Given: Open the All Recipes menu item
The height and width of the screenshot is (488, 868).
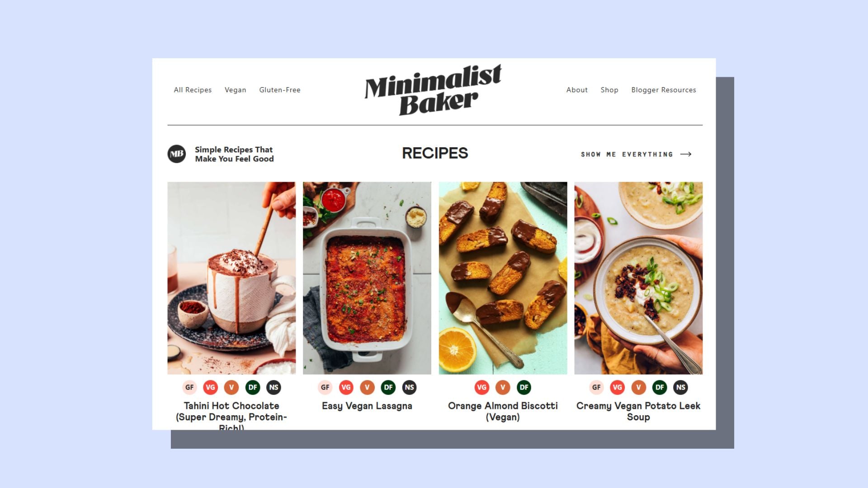Looking at the screenshot, I should click(x=193, y=90).
